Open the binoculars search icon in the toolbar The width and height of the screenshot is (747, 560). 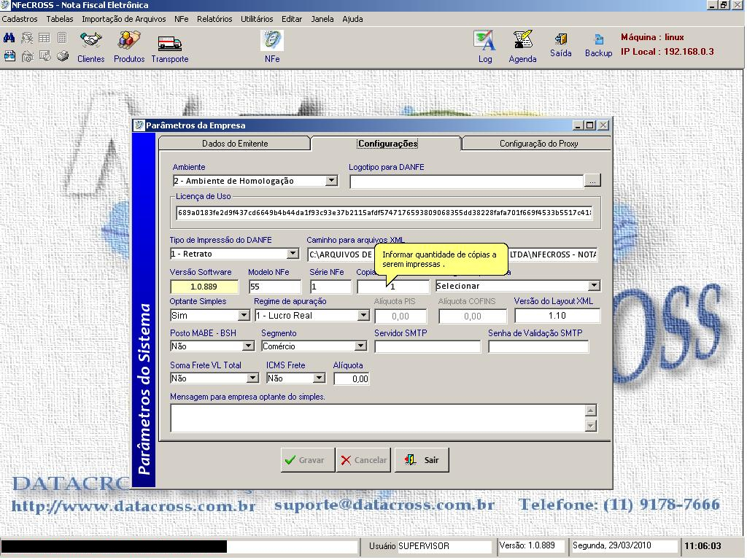(9, 38)
